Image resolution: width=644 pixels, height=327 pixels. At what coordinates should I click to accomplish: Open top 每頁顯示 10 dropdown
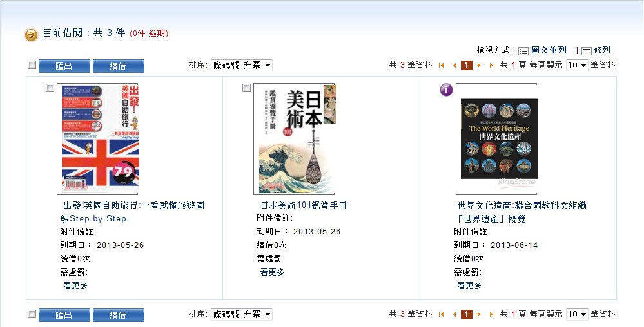577,65
